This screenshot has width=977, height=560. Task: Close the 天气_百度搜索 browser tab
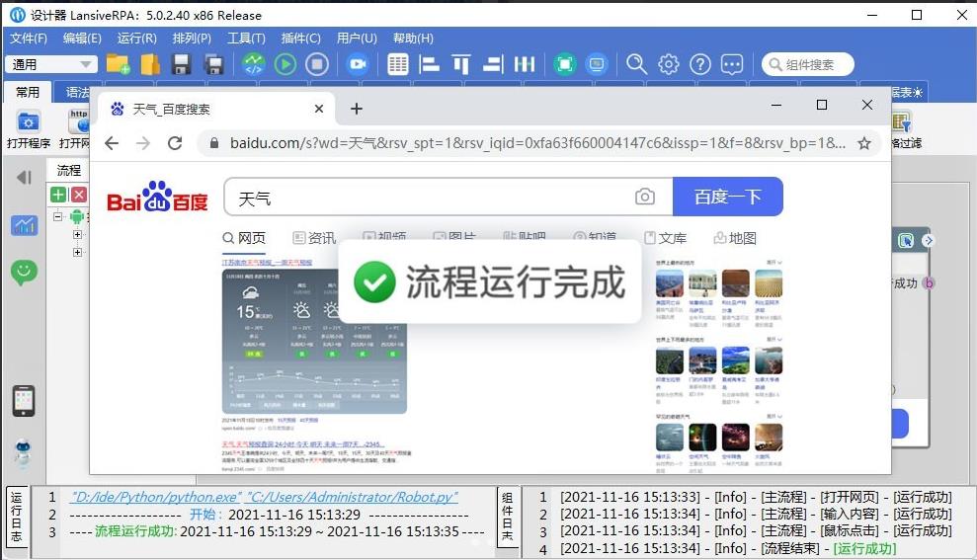(x=319, y=109)
